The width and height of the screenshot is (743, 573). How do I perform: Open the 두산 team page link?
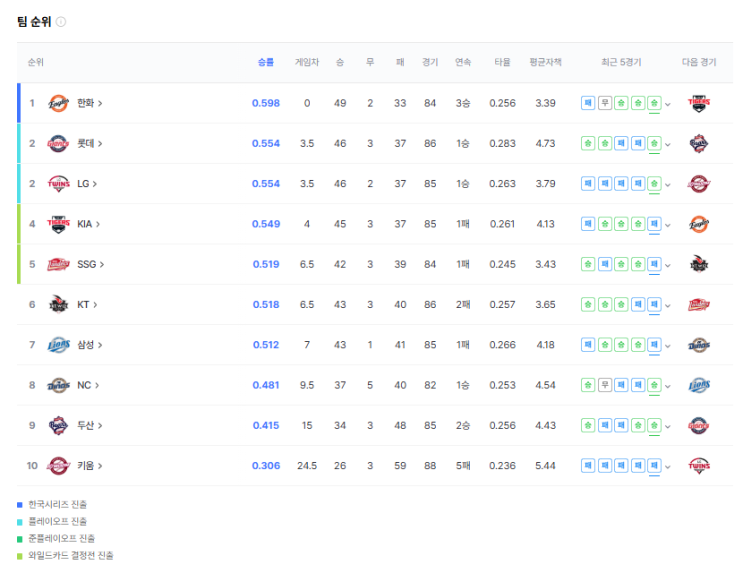pyautogui.click(x=90, y=425)
